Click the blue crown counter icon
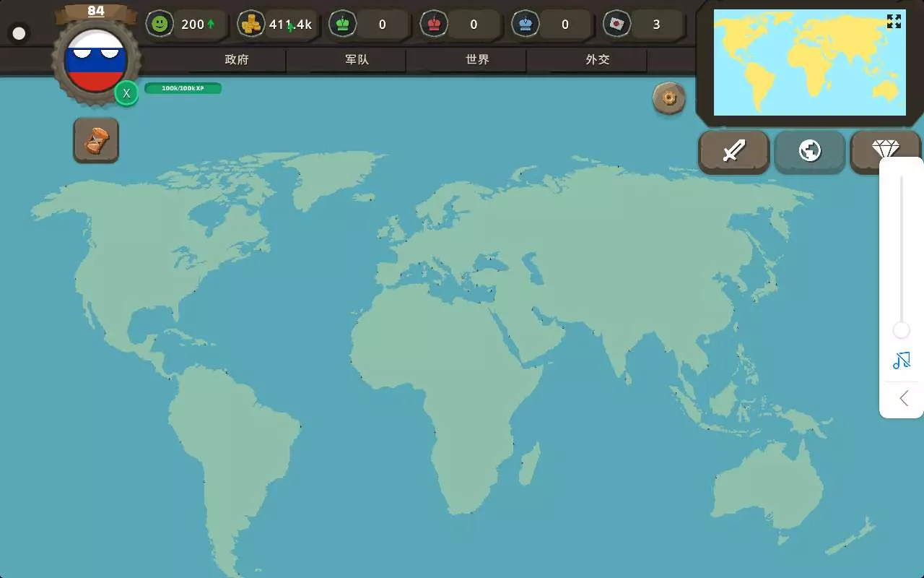Image resolution: width=924 pixels, height=578 pixels. click(x=525, y=24)
